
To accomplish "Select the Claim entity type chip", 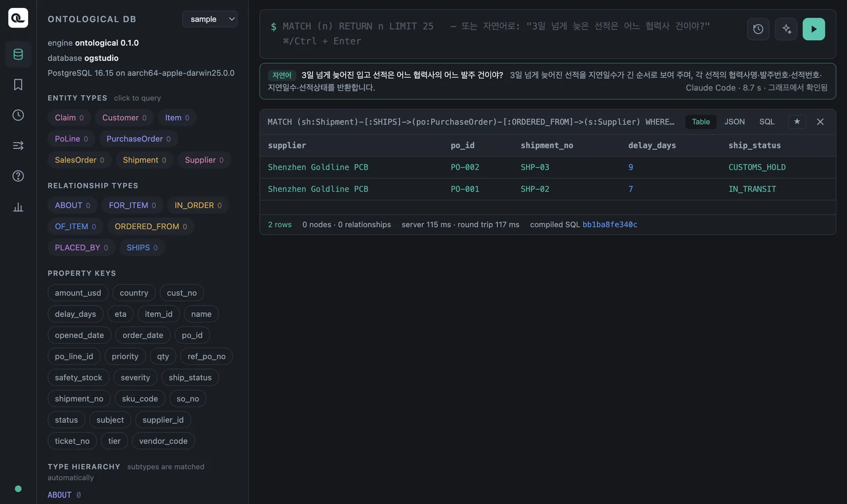I will click(69, 118).
